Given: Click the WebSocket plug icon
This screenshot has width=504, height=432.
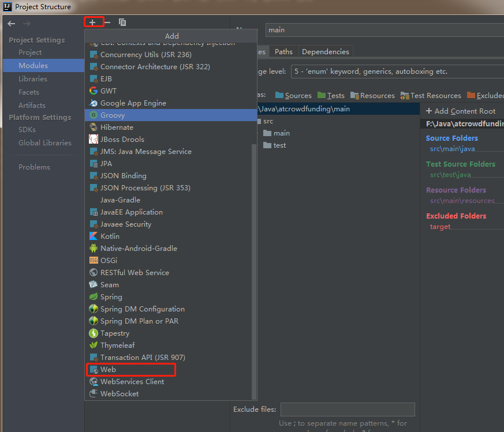Looking at the screenshot, I should coord(93,393).
